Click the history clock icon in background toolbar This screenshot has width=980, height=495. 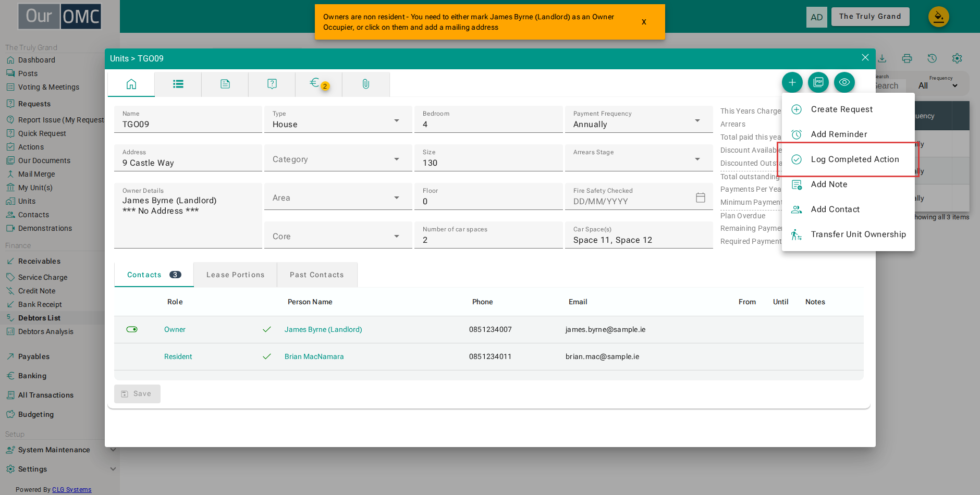932,58
